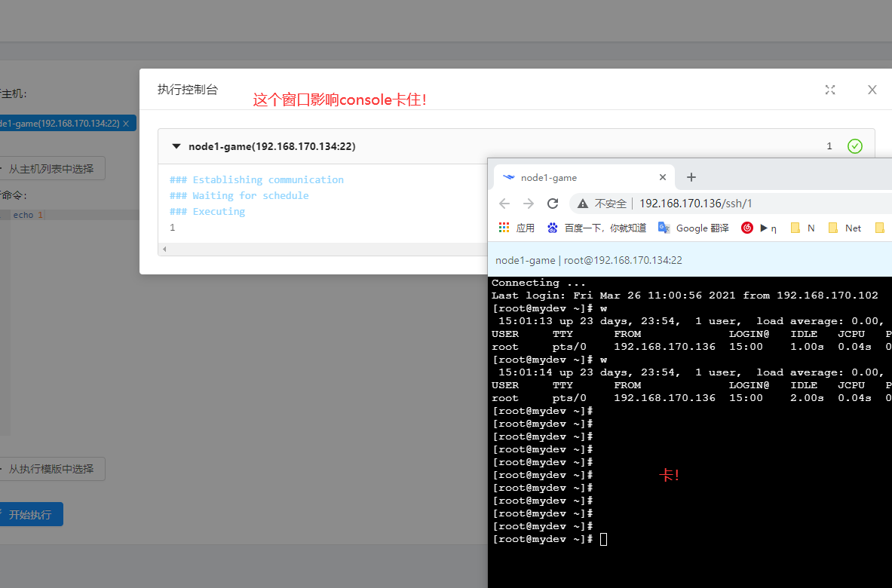The image size is (892, 588).
Task: Remove the node1-game host tag
Action: [126, 124]
